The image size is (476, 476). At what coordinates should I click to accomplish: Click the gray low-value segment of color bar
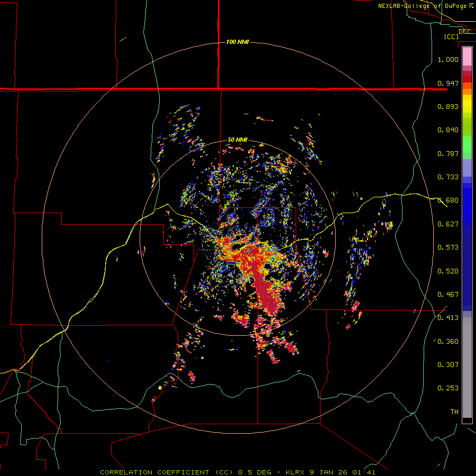[x=467, y=368]
